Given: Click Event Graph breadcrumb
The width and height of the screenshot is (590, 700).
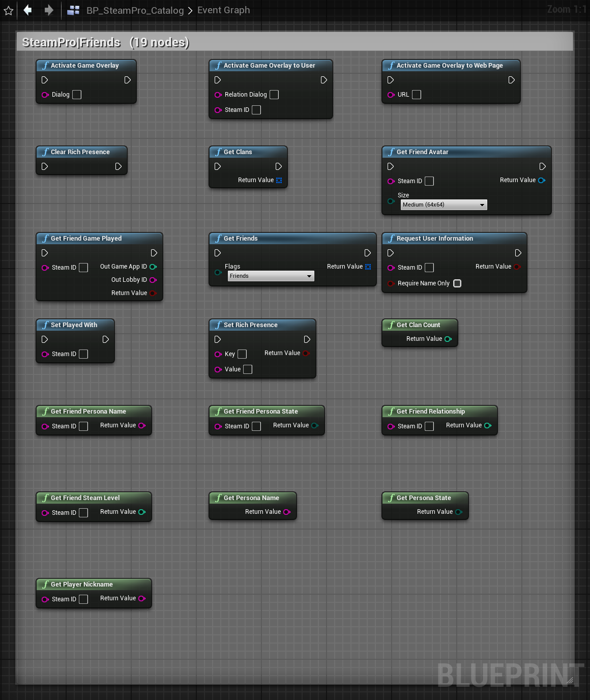Looking at the screenshot, I should (223, 10).
